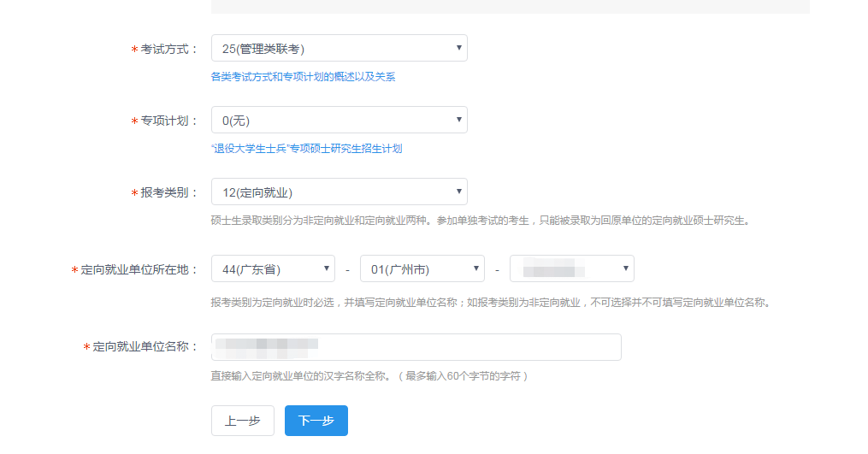Click the 最多输入60个字节 hint text
This screenshot has height=454, width=868.
click(x=369, y=375)
